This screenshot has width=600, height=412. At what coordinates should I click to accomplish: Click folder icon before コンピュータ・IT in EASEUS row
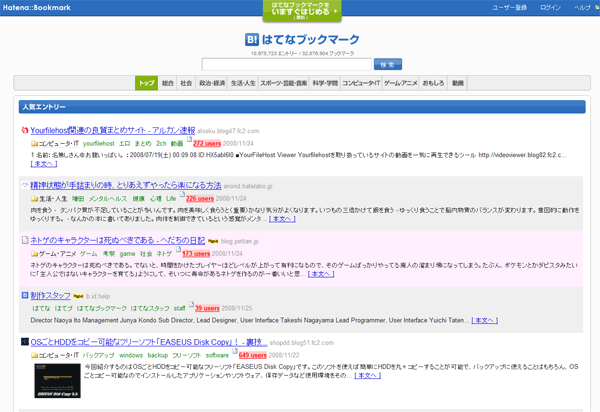[x=34, y=356]
